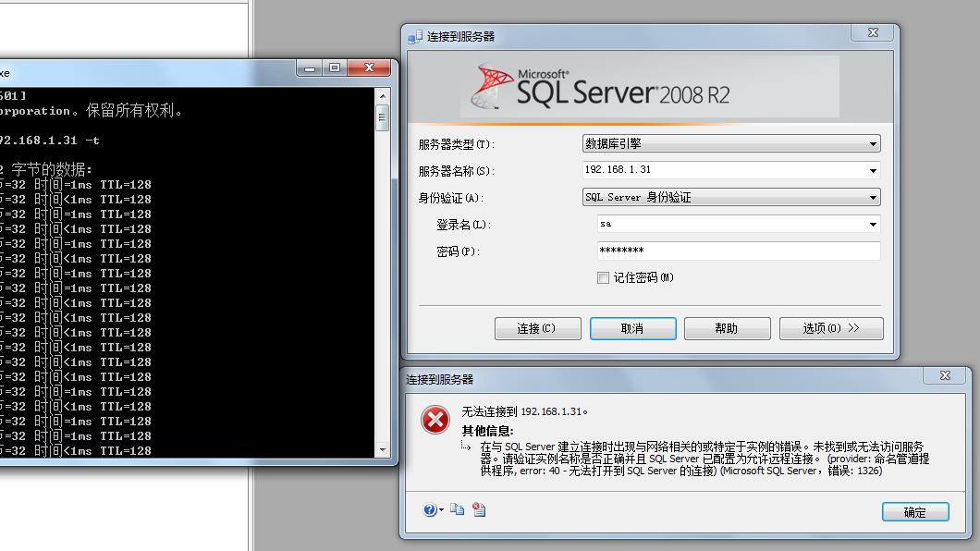The width and height of the screenshot is (980, 551).
Task: Click the red error icon in message box
Action: click(x=435, y=420)
